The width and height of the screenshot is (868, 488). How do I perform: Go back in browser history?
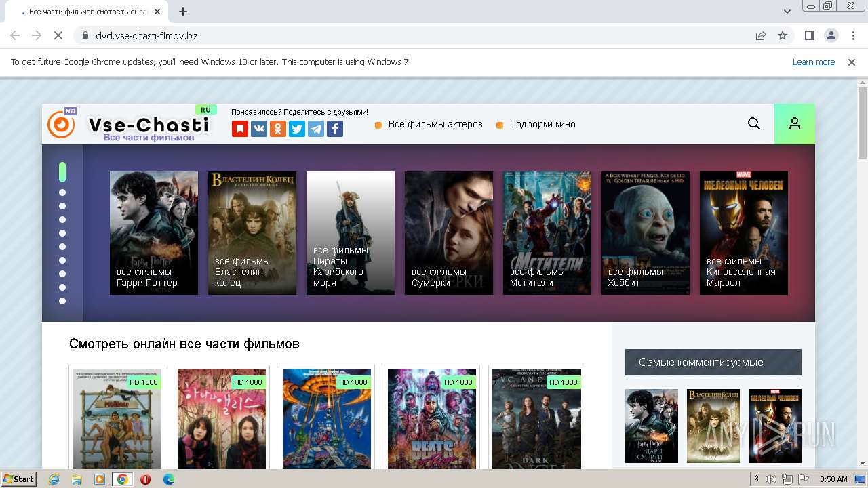(x=15, y=36)
